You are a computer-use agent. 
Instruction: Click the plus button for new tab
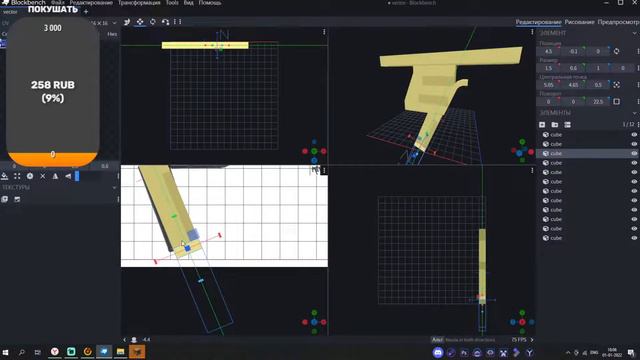pyautogui.click(x=86, y=12)
